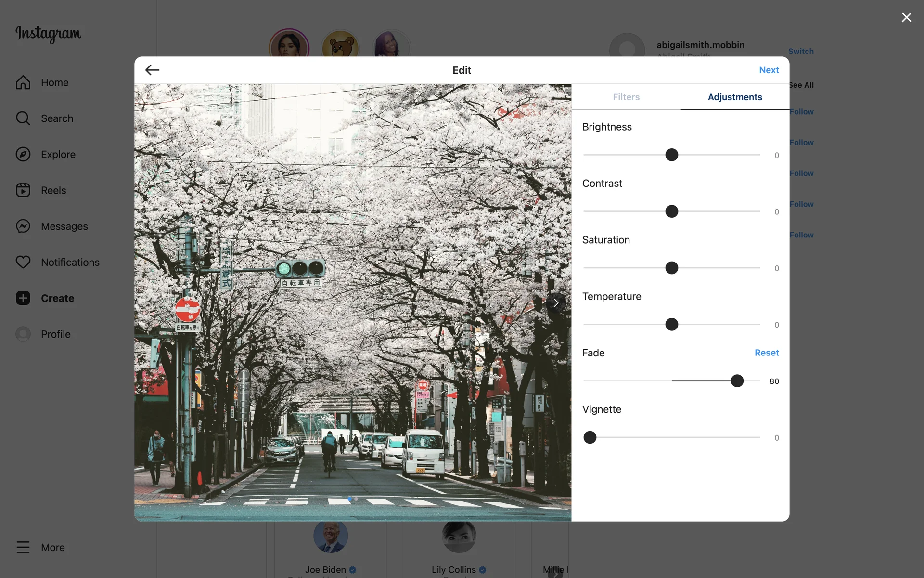Click the Home icon in the sidebar
Viewport: 924px width, 578px height.
click(x=23, y=82)
